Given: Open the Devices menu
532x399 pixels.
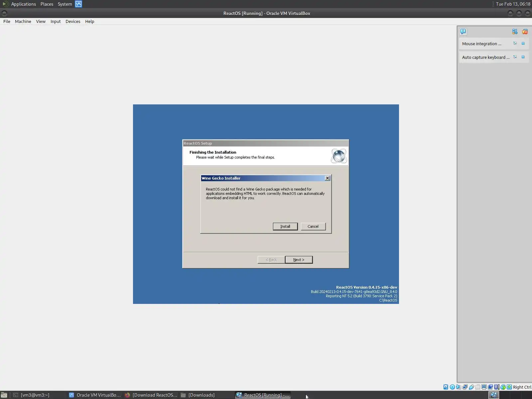Looking at the screenshot, I should tap(73, 22).
